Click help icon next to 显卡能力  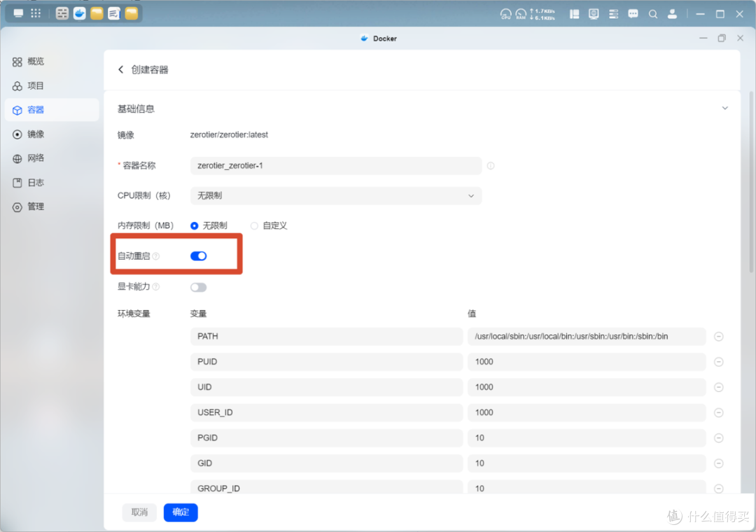[x=155, y=286]
